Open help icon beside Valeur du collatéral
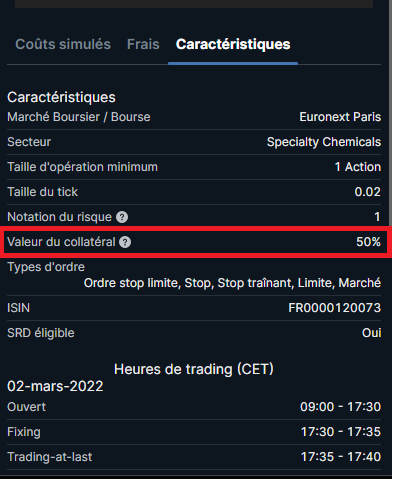393x479 pixels. (125, 242)
